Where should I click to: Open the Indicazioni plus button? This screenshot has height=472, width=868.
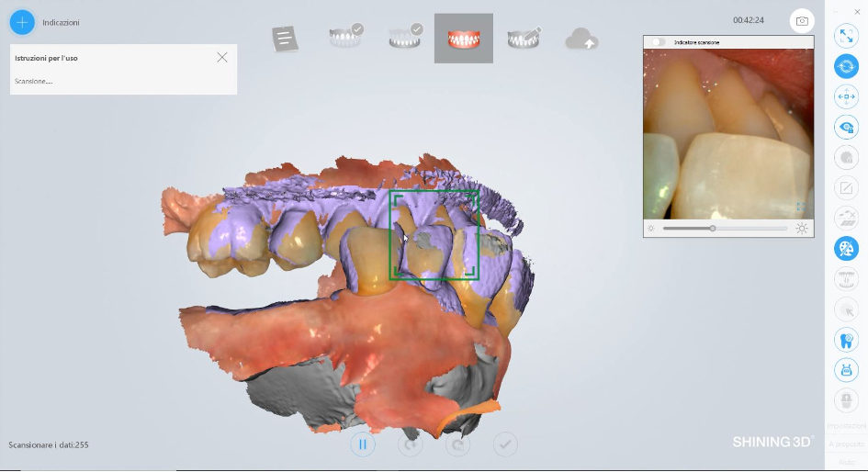(22, 22)
